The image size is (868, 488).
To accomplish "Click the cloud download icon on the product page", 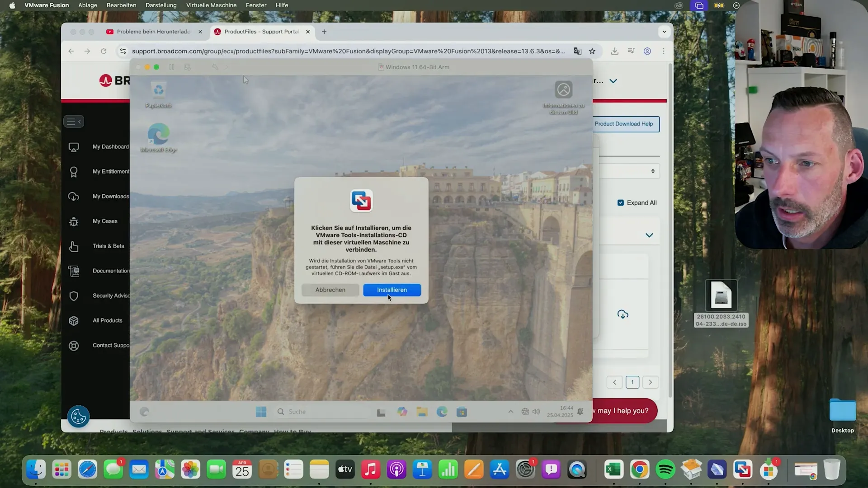I will click(x=623, y=314).
